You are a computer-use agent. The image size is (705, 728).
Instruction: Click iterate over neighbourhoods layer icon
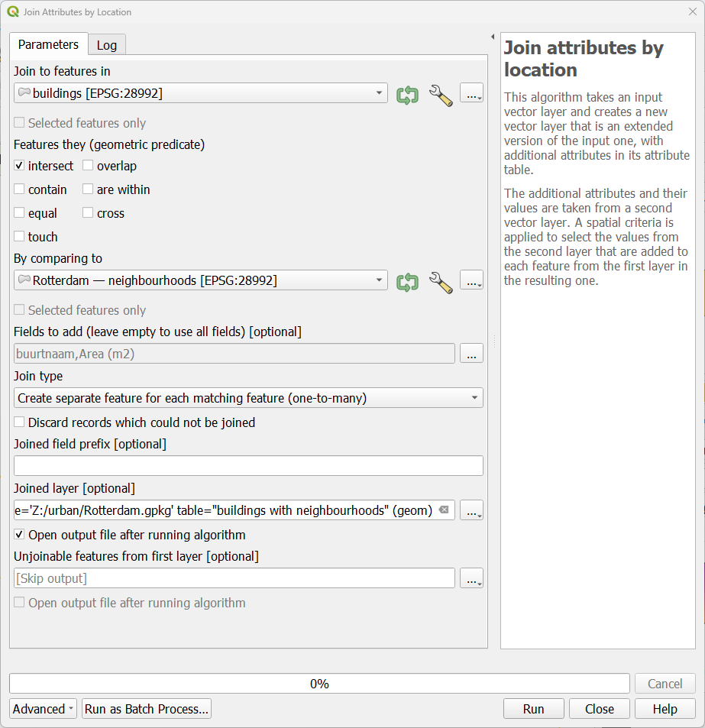tap(407, 280)
